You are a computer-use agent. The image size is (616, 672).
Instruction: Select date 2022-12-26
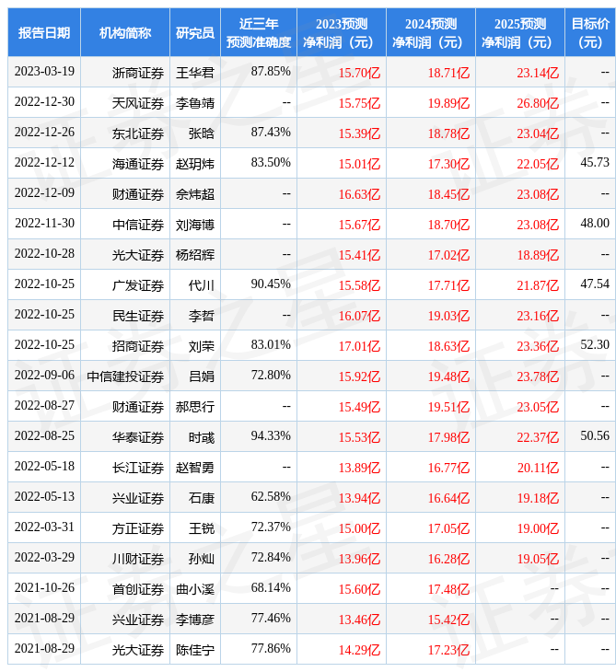[x=44, y=133]
